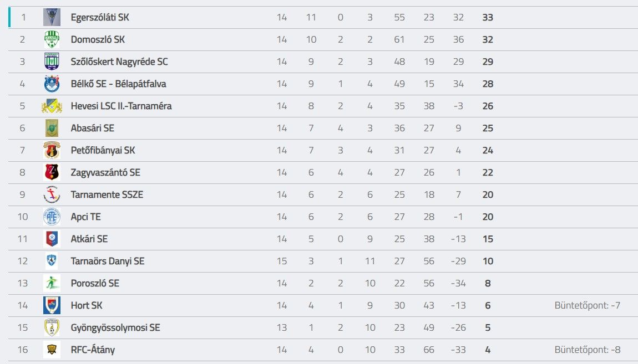This screenshot has width=638, height=364.
Task: Select the Bélkő SE - Bélapátfalva crest
Action: click(52, 84)
